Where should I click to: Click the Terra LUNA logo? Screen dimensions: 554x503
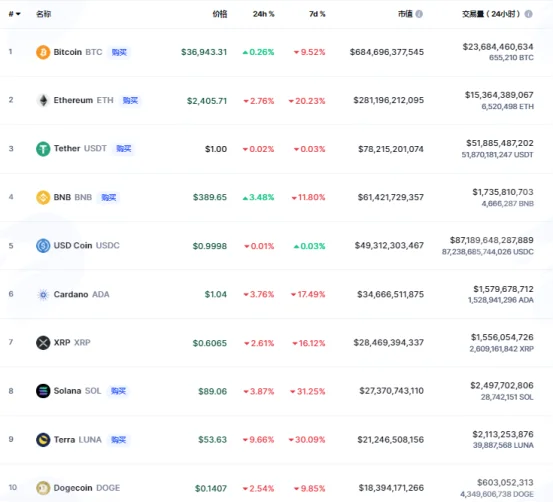pyautogui.click(x=43, y=440)
